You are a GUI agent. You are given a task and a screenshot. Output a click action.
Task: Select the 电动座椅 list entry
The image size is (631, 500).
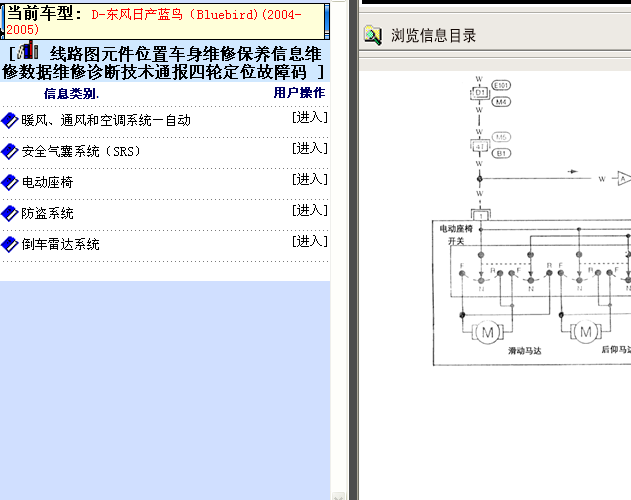pyautogui.click(x=47, y=182)
